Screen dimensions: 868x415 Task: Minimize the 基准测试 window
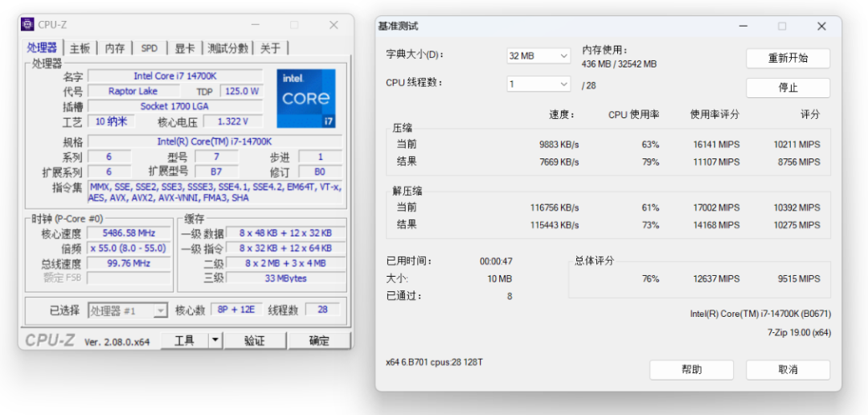(743, 26)
